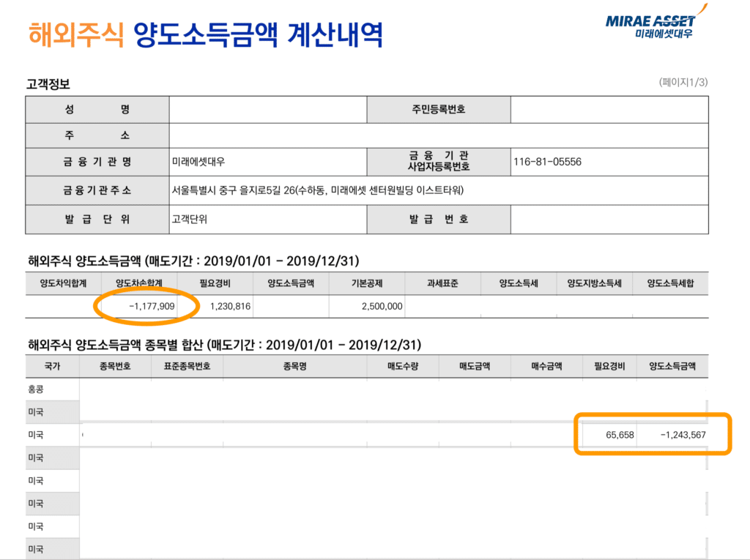This screenshot has width=750, height=560.
Task: Click the 기본공제 column header
Action: (367, 282)
